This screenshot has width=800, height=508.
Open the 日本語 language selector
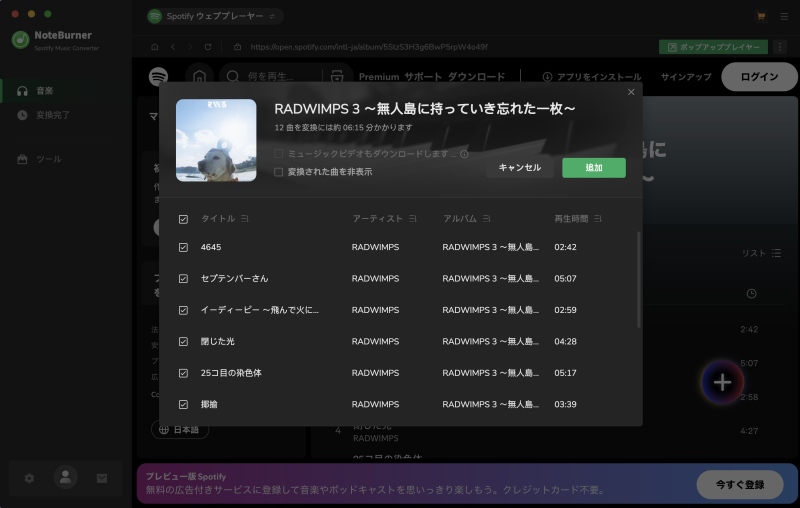(180, 429)
